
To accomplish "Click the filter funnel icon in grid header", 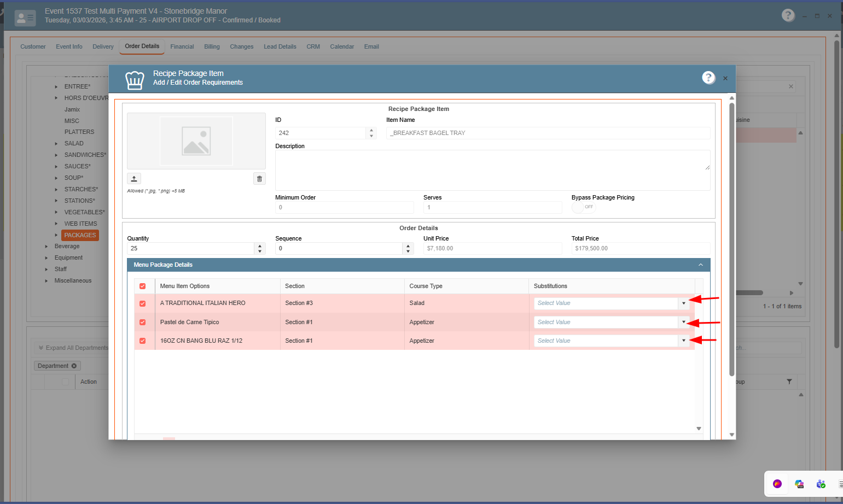I will pyautogui.click(x=789, y=382).
